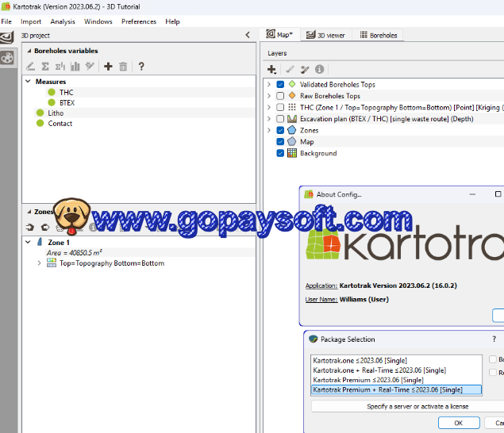Click the layer information icon
Screen dimensions: 504x433
click(x=319, y=70)
